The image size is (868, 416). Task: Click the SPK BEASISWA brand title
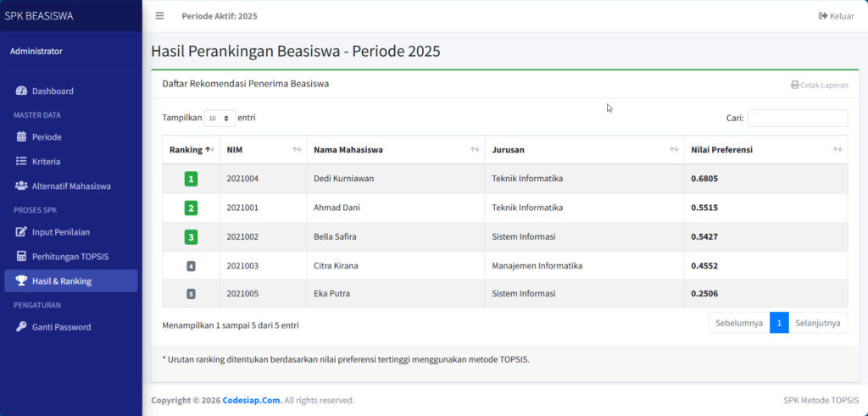point(39,15)
